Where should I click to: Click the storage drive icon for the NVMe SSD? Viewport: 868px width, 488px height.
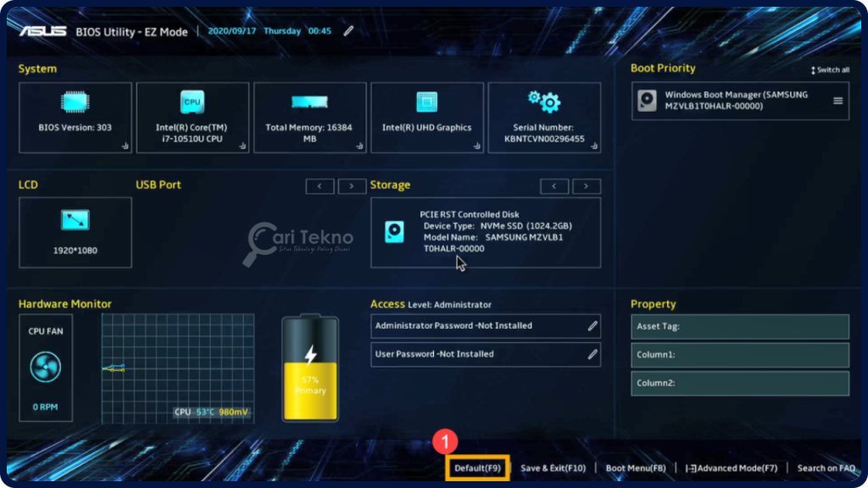click(393, 232)
